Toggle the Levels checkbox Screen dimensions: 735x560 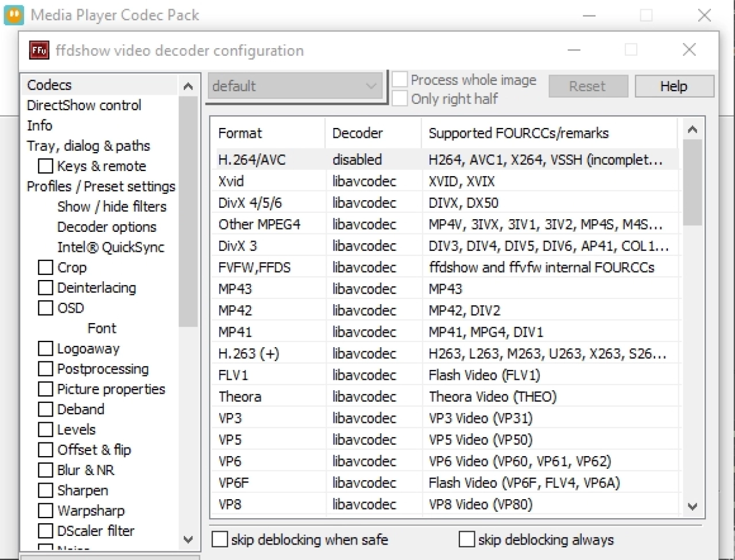[x=45, y=429]
